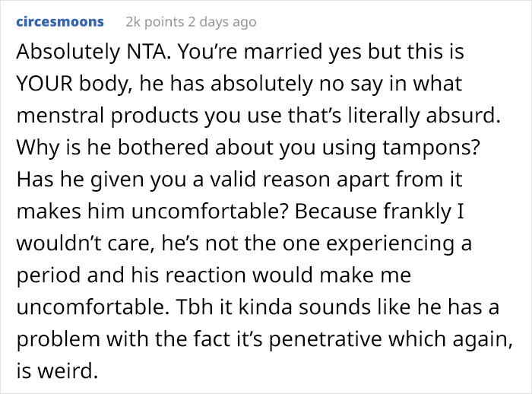Click the word 'problem' at line start
The height and width of the screenshot is (394, 532).
58,340
